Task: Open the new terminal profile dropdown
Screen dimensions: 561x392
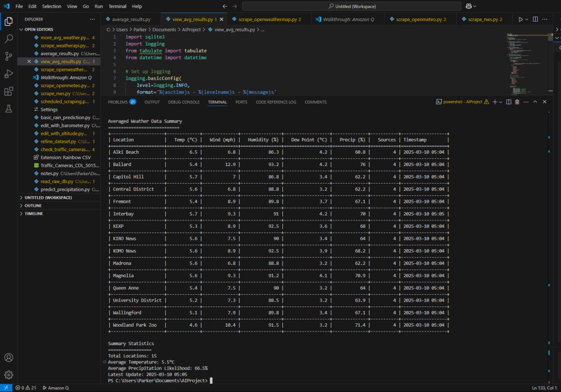Action: point(501,102)
